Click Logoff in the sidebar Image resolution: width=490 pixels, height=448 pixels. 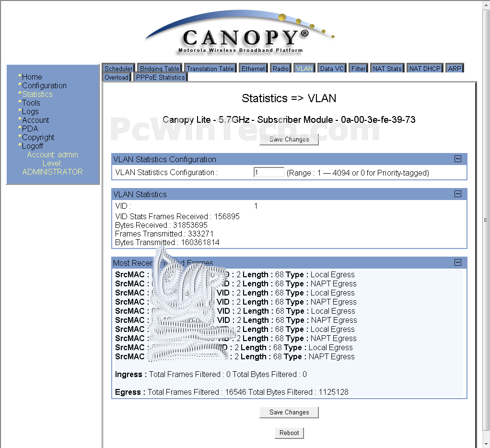tap(33, 146)
